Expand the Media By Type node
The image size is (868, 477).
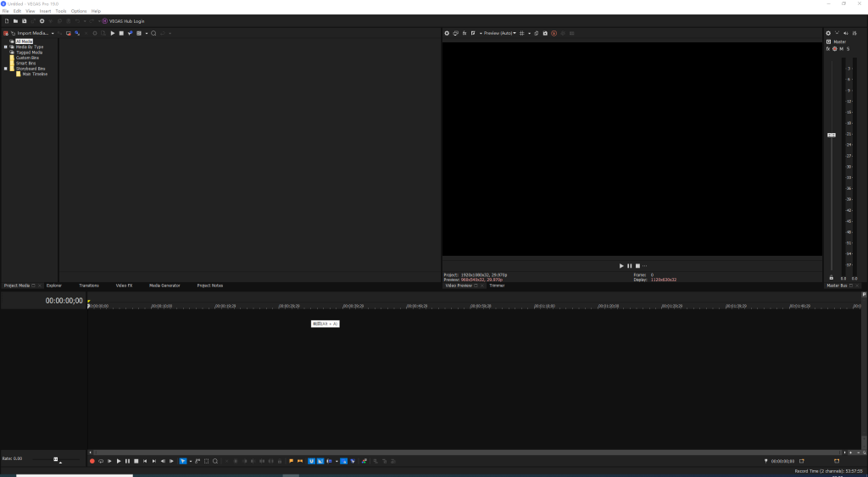click(6, 47)
